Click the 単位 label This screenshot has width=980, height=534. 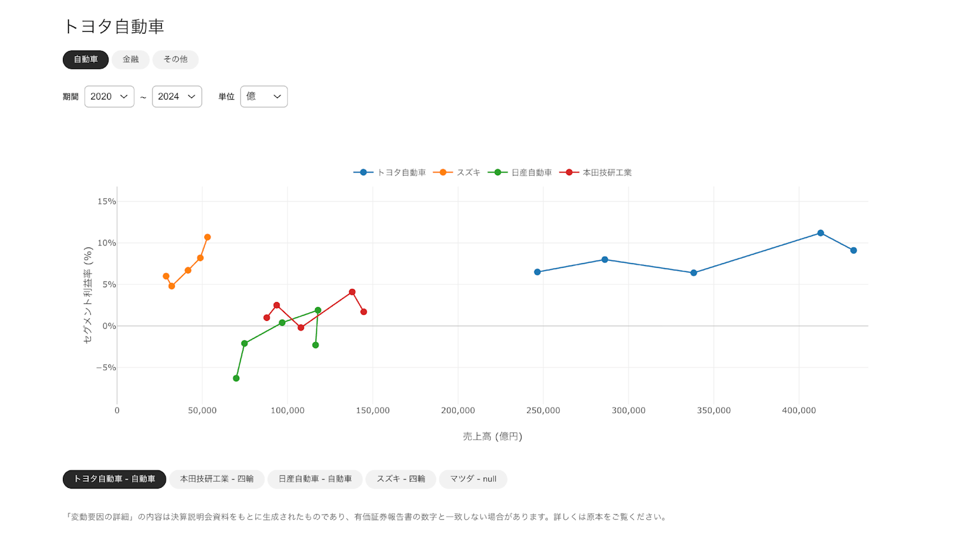[x=226, y=97]
